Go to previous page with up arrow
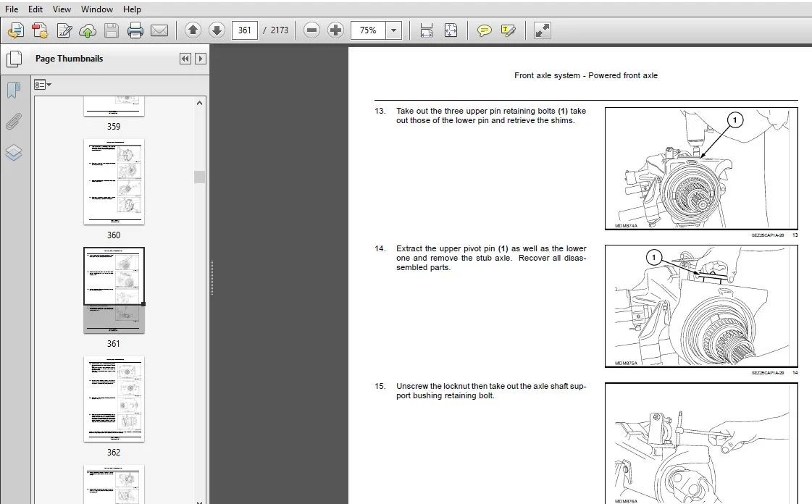Image resolution: width=812 pixels, height=504 pixels. pyautogui.click(x=193, y=30)
